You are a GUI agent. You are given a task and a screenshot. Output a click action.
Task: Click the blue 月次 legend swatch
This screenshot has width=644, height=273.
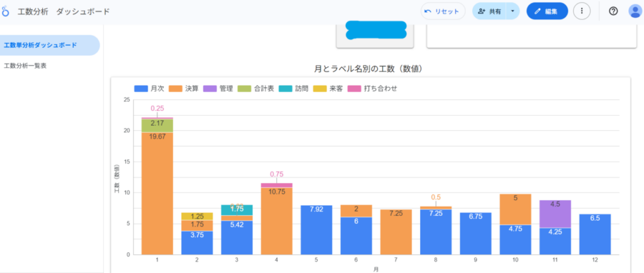coord(142,89)
